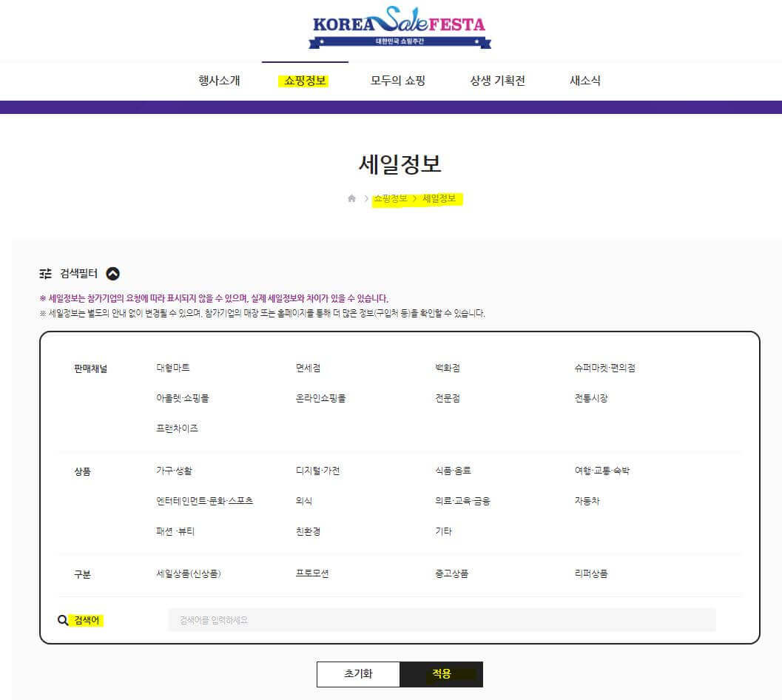The height and width of the screenshot is (700, 782).
Task: Click the 검색어 search input field
Action: pos(444,619)
